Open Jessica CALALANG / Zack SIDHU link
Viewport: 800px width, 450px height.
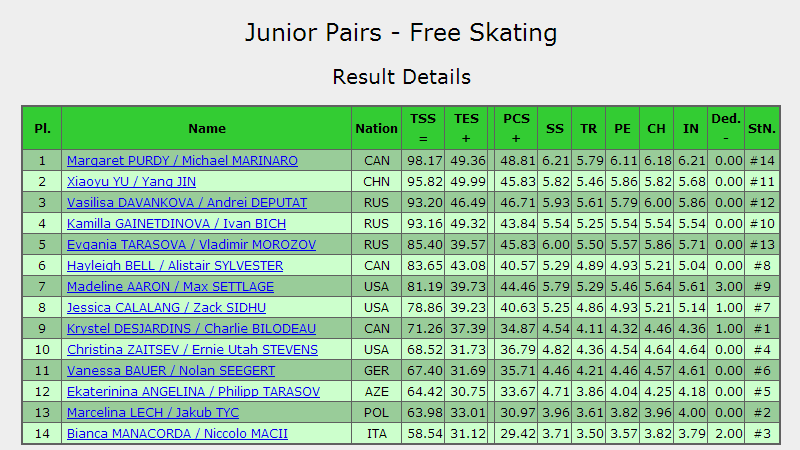coord(166,308)
